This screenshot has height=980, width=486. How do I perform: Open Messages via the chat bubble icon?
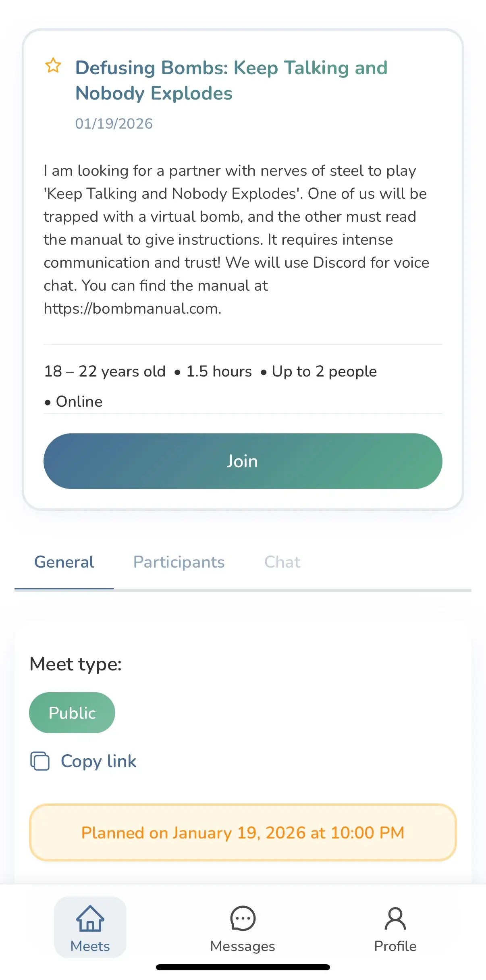pos(243,919)
